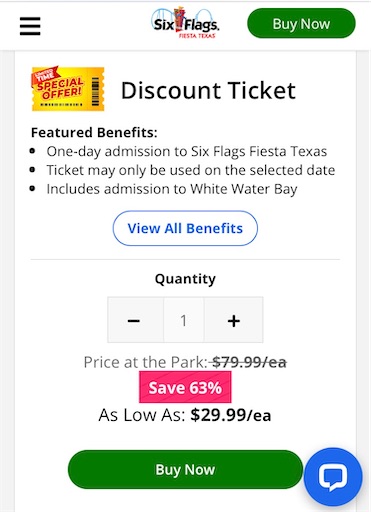Increase ticket quantity with plus button
Image resolution: width=371 pixels, height=512 pixels.
pos(234,320)
